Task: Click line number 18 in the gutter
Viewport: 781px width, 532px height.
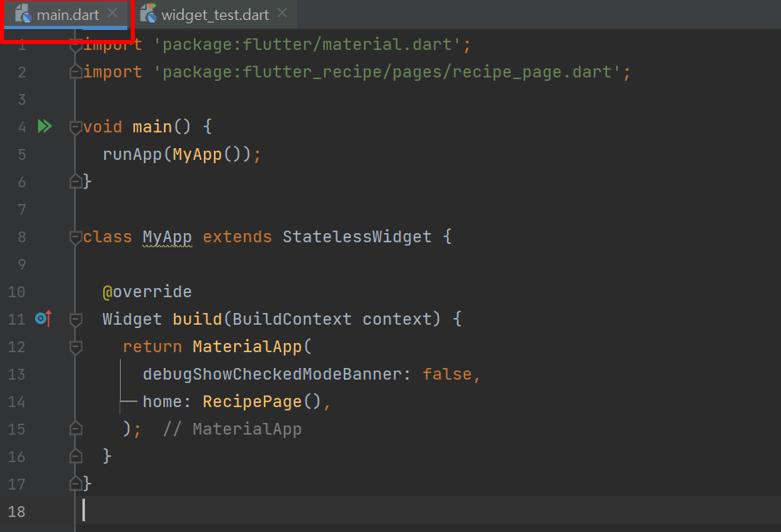Action: point(17,511)
